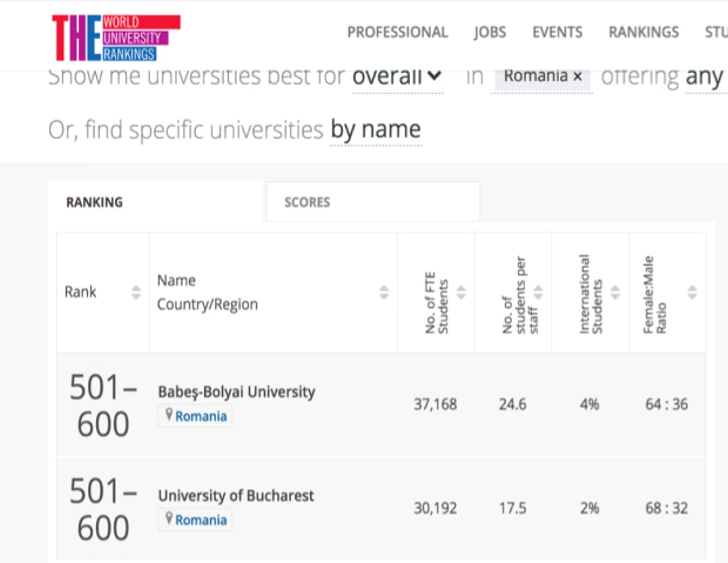Switch to the SCORES tab
Image resolution: width=728 pixels, height=563 pixels.
373,202
